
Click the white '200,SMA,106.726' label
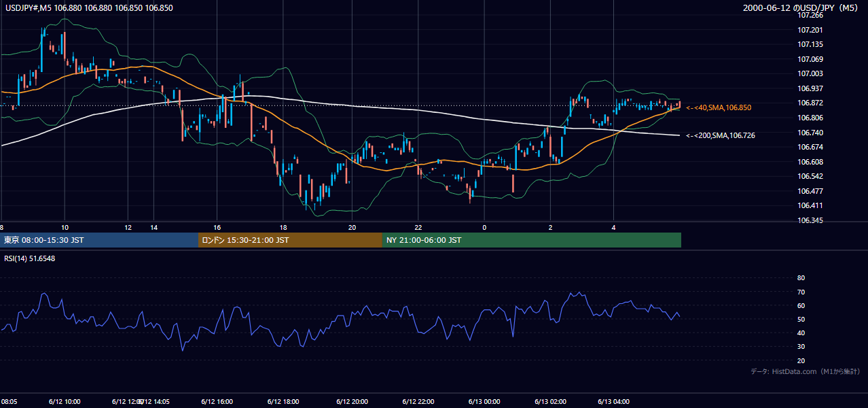pos(721,135)
